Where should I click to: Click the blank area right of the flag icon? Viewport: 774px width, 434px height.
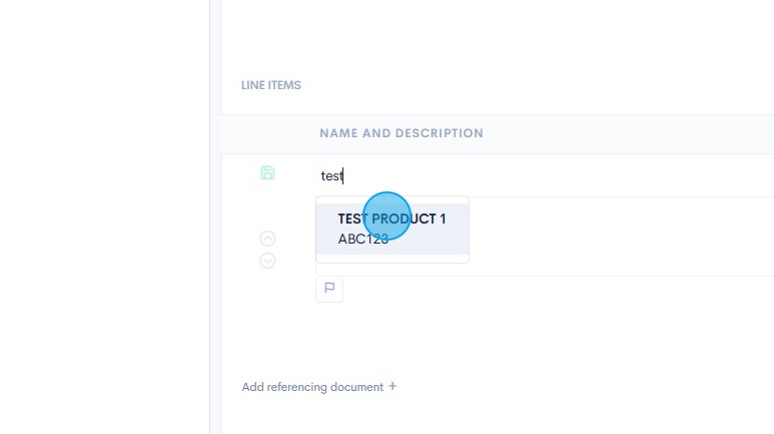[x=550, y=289]
